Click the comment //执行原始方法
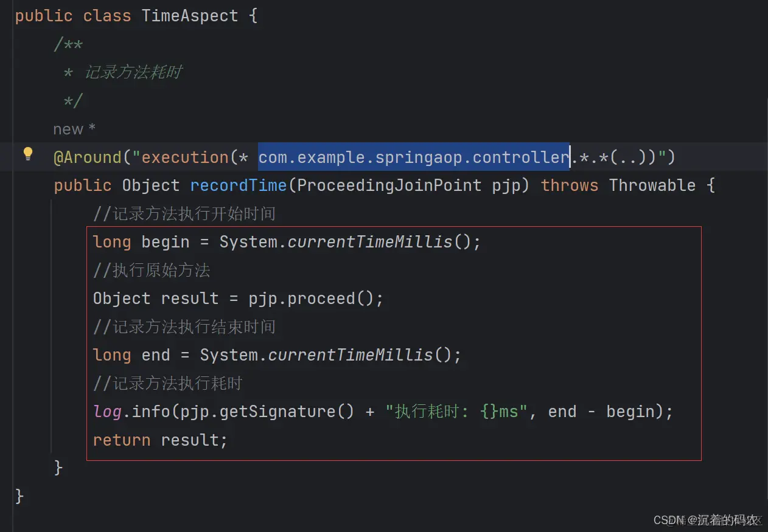The width and height of the screenshot is (768, 532). tap(152, 271)
